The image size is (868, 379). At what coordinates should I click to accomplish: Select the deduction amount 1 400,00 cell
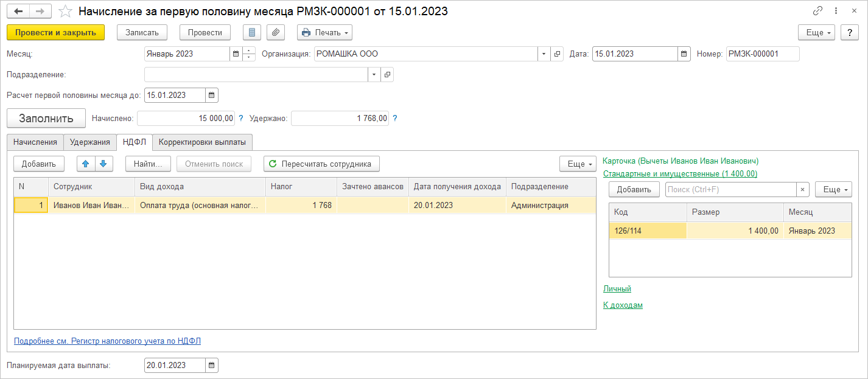(x=735, y=231)
